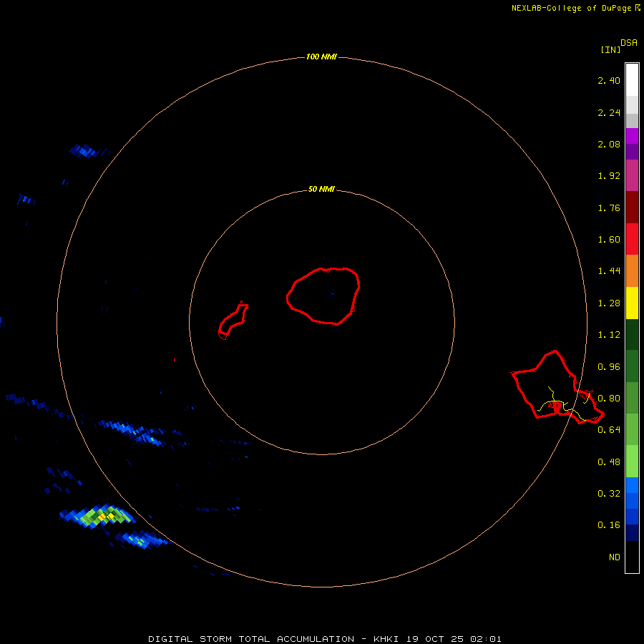Select the 0.96 legend value
The height and width of the screenshot is (644, 644).
[x=609, y=367]
